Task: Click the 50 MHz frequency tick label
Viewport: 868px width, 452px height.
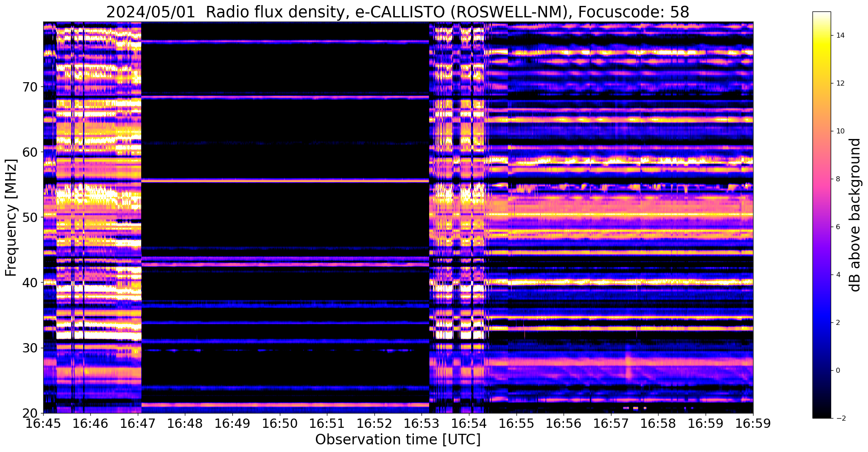Action: click(x=31, y=217)
